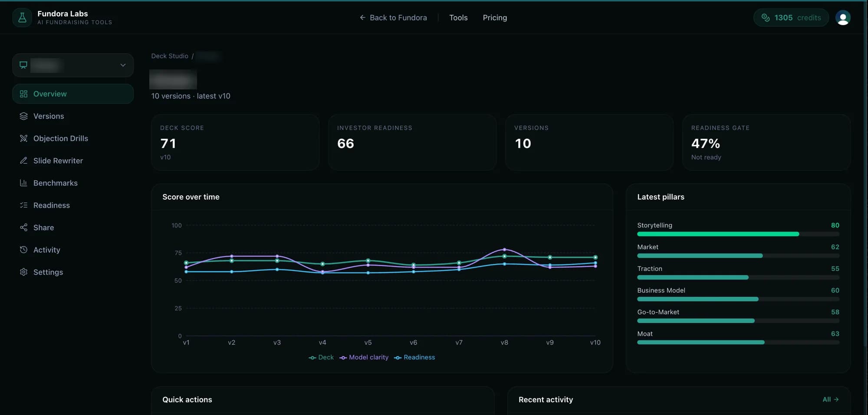Viewport: 868px width, 415px height.
Task: Click the Deck Studio breadcrumb link
Action: 170,56
